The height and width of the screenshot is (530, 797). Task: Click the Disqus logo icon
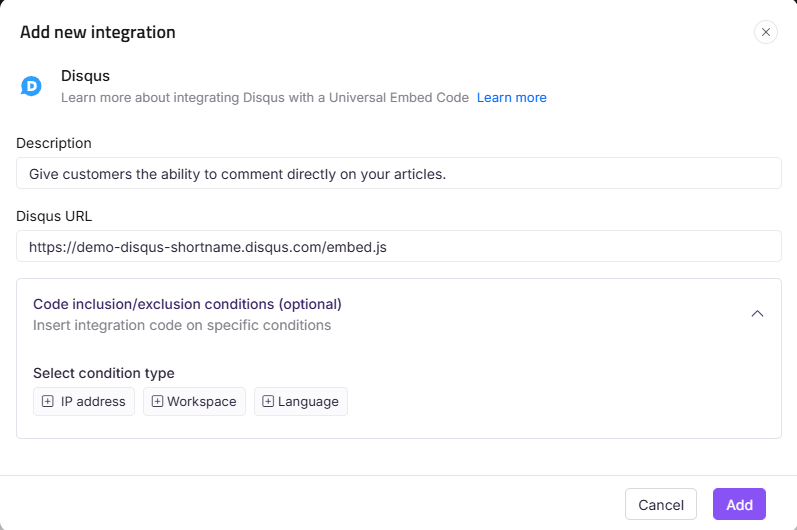(31, 86)
